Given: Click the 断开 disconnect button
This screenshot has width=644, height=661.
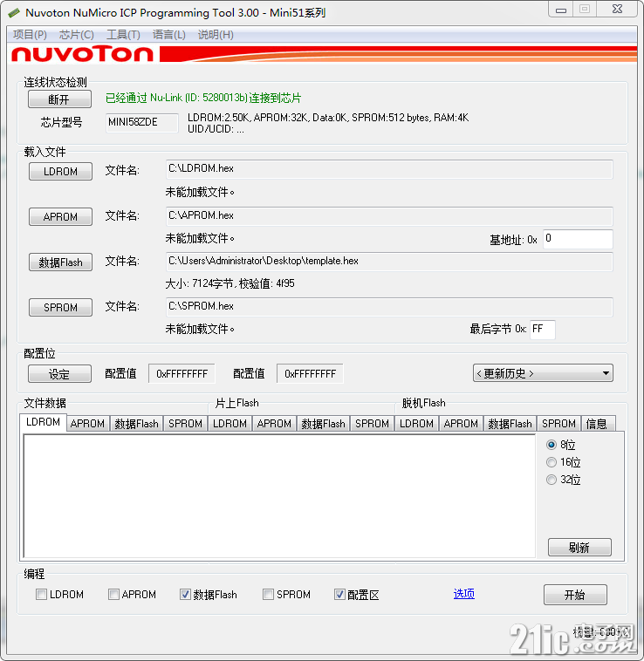Looking at the screenshot, I should click(x=59, y=99).
